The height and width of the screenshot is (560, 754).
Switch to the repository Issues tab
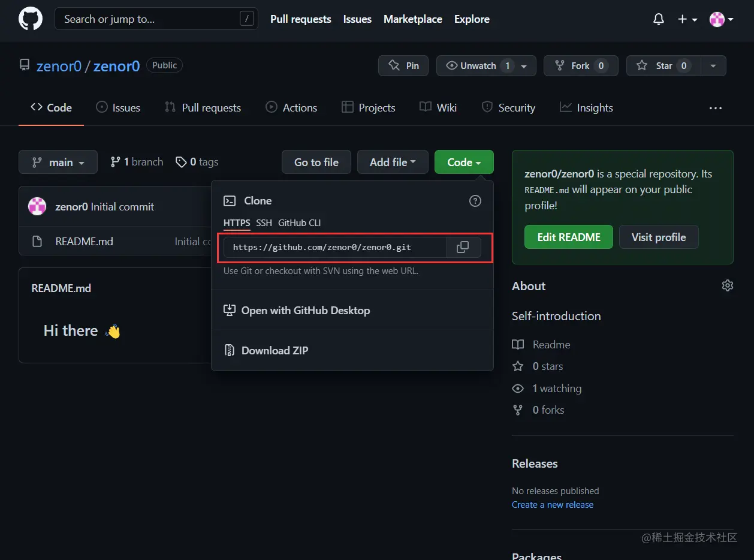tap(118, 108)
